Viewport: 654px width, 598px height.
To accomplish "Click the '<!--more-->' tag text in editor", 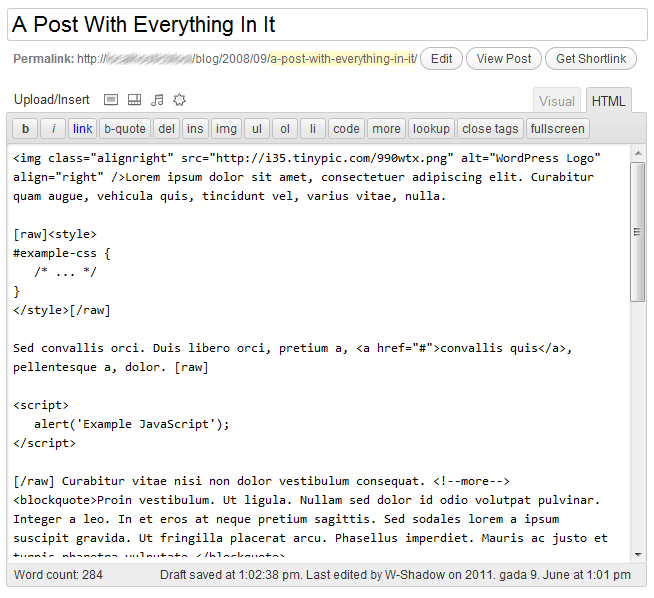I will tap(471, 481).
